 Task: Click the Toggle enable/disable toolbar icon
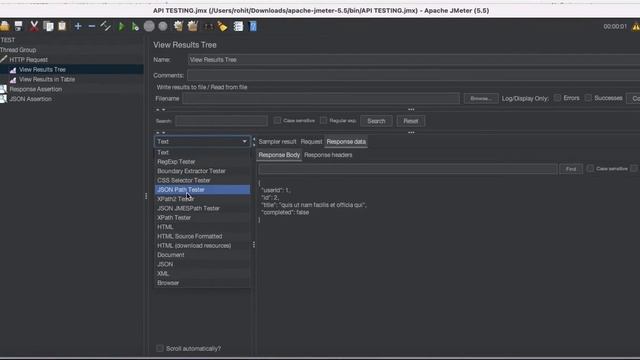click(x=106, y=26)
